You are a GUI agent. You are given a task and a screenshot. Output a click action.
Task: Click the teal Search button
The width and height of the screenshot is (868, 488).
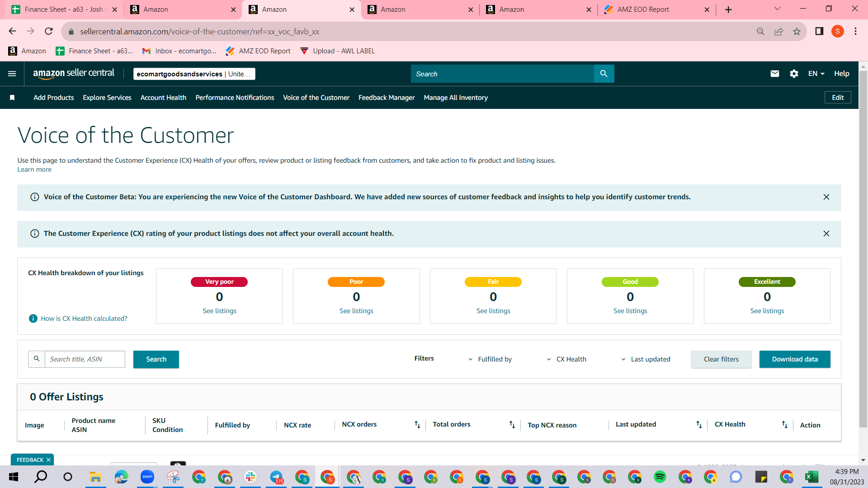point(156,359)
